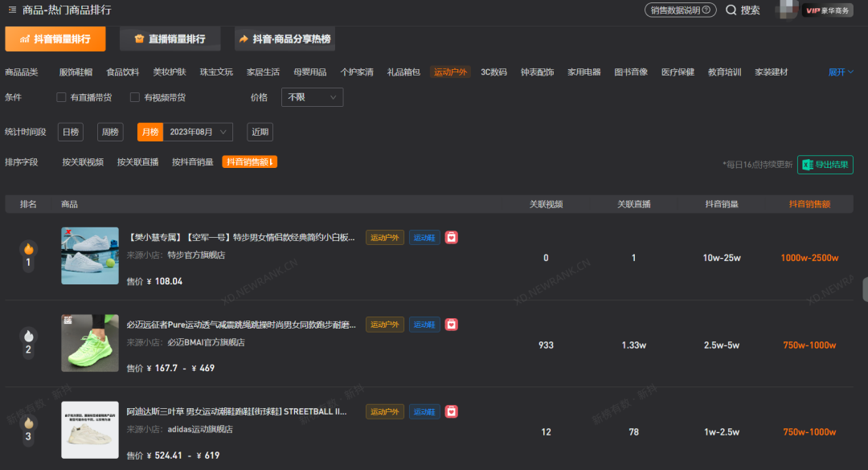This screenshot has height=470, width=868.
Task: Click the green 必迈 sneaker thumbnail
Action: coord(90,343)
